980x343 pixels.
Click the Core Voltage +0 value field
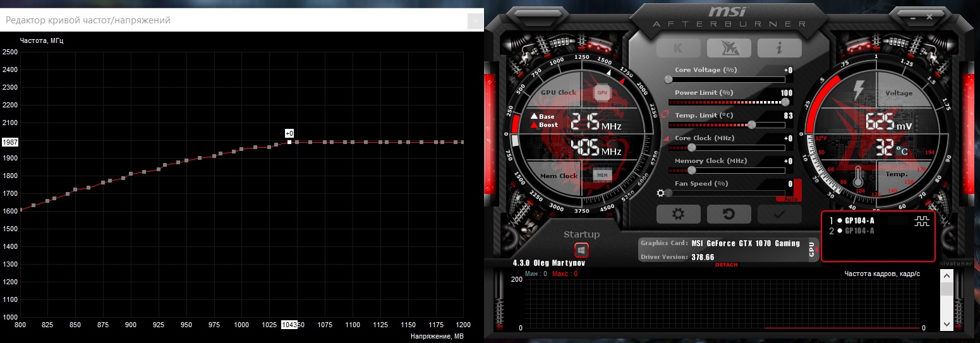787,70
